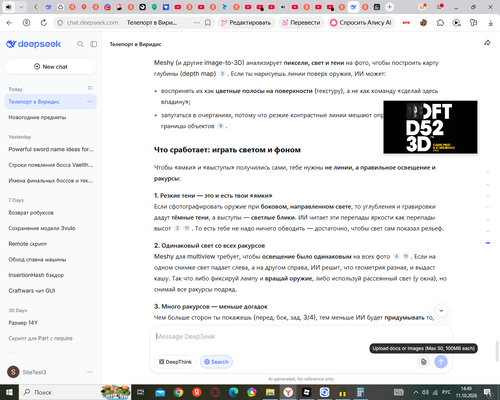This screenshot has width=500, height=400.
Task: Open Yandex ID profile icon in toolbar
Action: coord(26,23)
